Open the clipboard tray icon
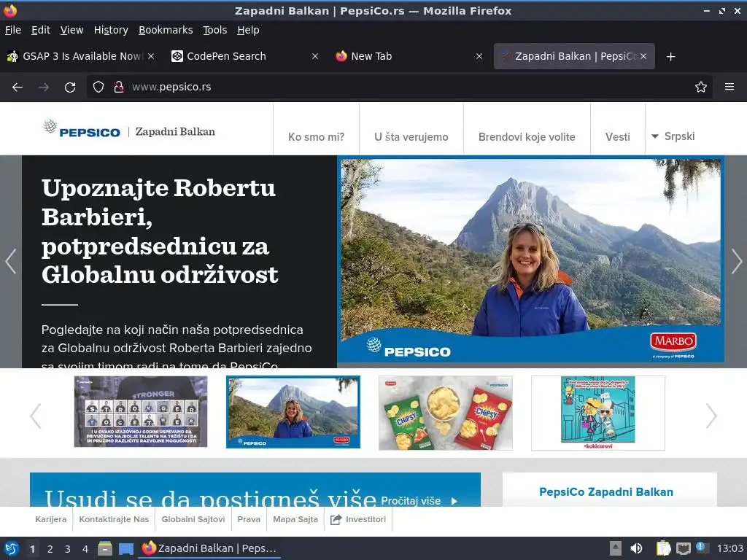This screenshot has width=747, height=560. coord(663,548)
